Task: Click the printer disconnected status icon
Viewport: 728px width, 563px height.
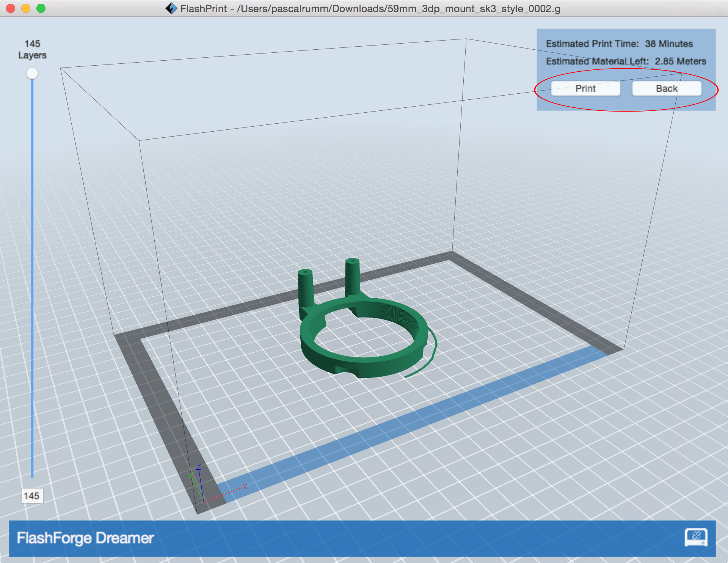Action: (696, 537)
